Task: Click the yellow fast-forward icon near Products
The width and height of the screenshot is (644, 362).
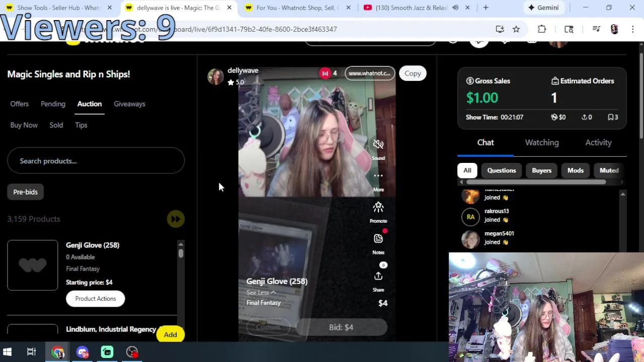Action: (176, 219)
